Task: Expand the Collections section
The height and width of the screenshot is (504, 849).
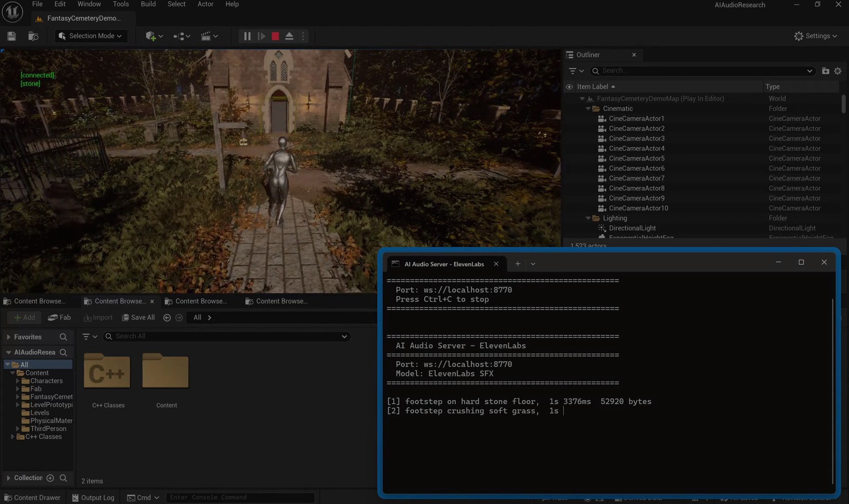Action: [x=8, y=478]
